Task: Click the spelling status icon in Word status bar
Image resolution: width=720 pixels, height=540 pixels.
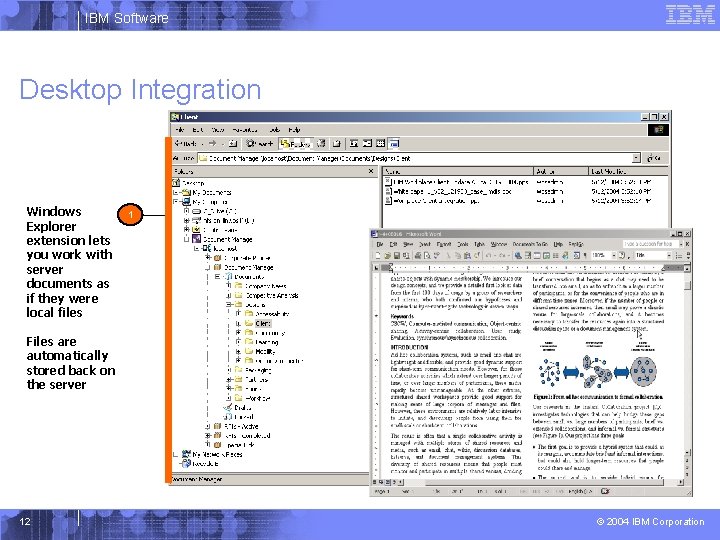Action: pos(605,491)
